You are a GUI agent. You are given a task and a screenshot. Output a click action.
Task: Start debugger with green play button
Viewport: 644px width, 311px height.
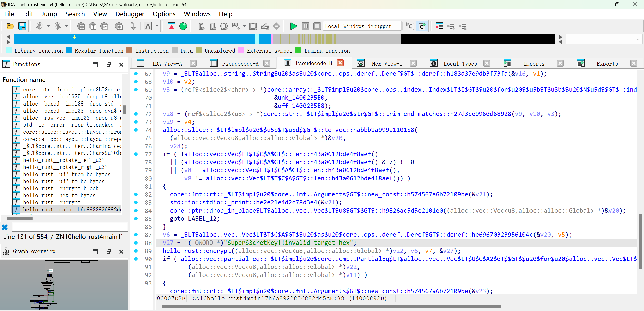(x=293, y=26)
